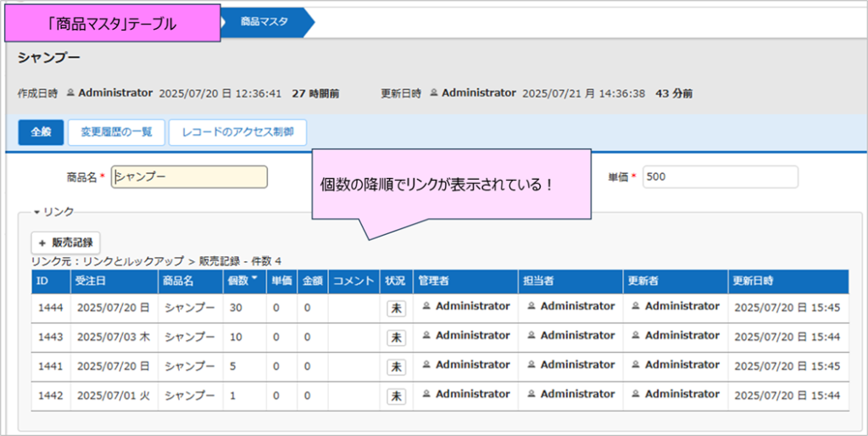Open the 変更履歴の一覧 tab
The height and width of the screenshot is (436, 868).
116,132
